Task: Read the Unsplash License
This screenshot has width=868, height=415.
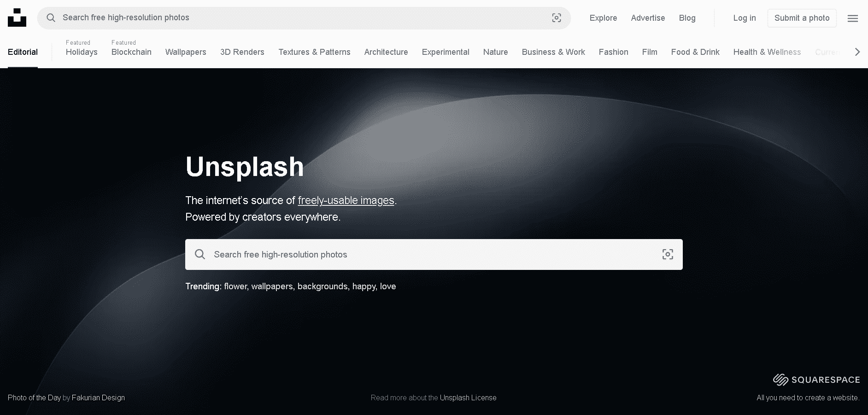Action: 468,397
